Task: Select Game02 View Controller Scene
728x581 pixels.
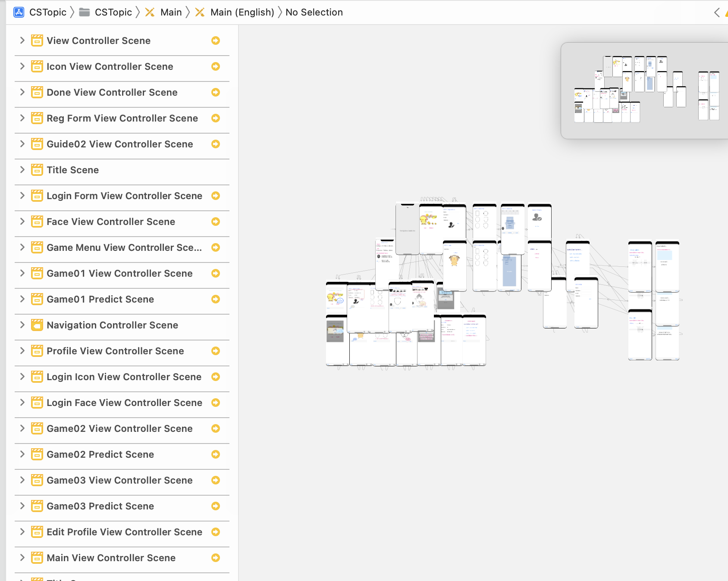Action: point(119,428)
